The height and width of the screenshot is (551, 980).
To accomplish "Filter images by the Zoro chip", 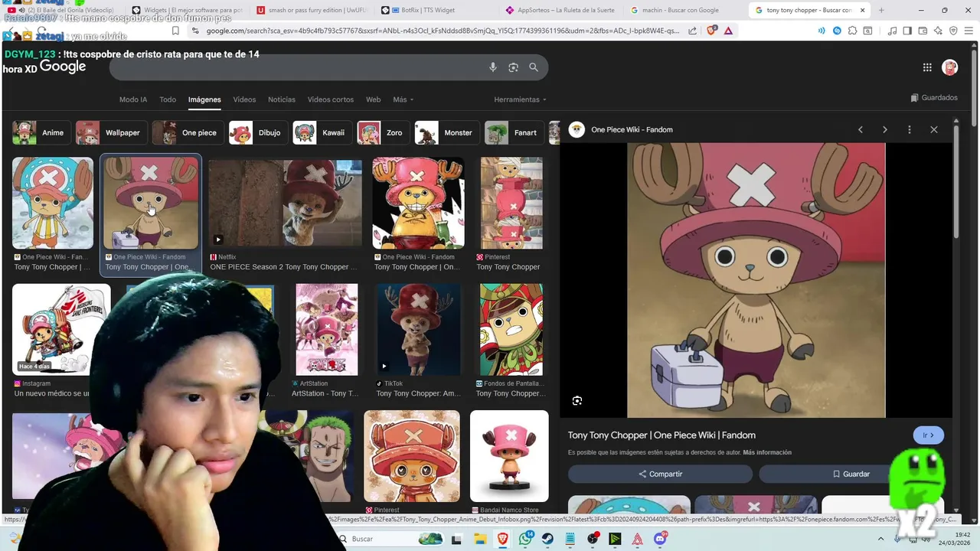I will pos(383,132).
